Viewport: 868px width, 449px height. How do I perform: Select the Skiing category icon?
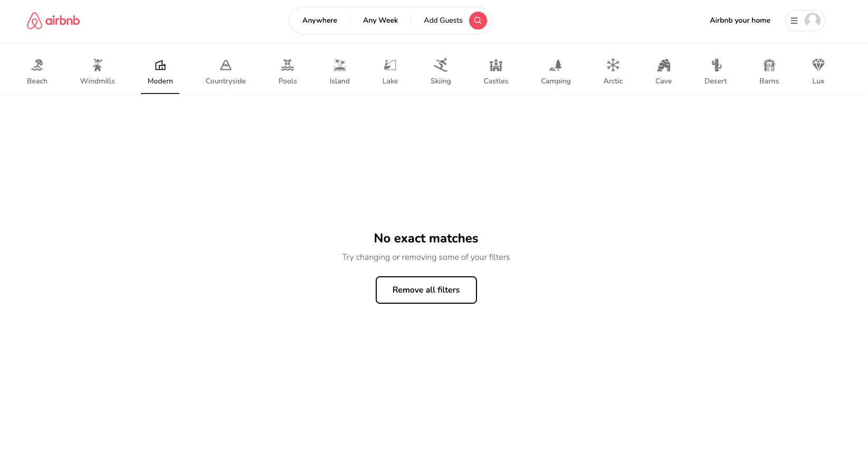coord(441,65)
